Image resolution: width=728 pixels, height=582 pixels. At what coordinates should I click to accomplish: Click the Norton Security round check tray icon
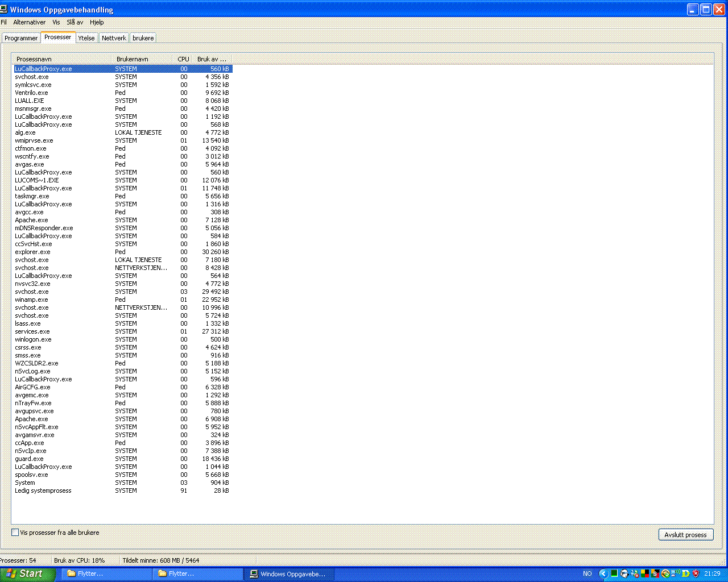click(665, 573)
